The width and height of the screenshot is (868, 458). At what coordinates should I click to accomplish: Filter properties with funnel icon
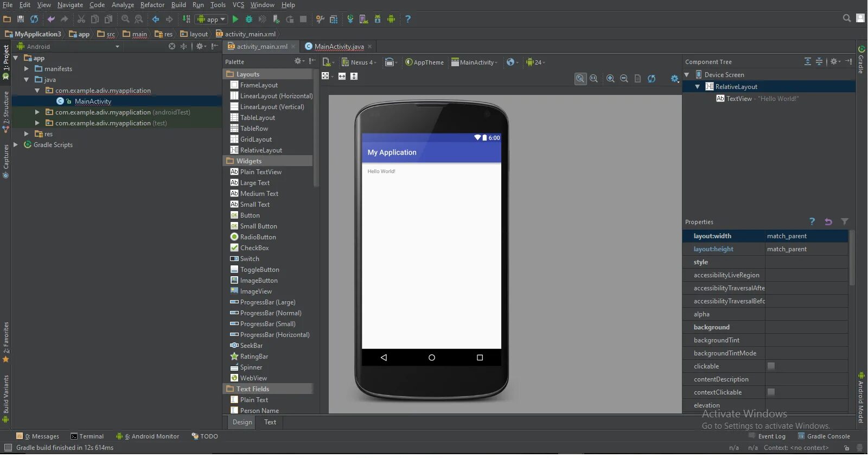845,221
